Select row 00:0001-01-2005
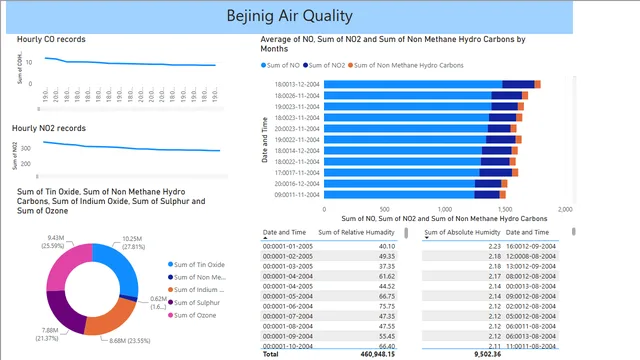The height and width of the screenshot is (360, 640). click(329, 247)
